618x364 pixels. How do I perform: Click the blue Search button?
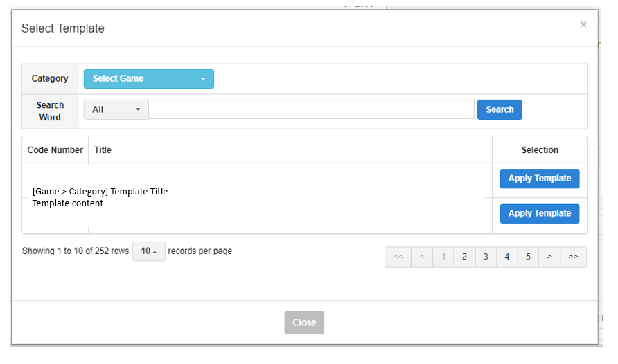500,109
